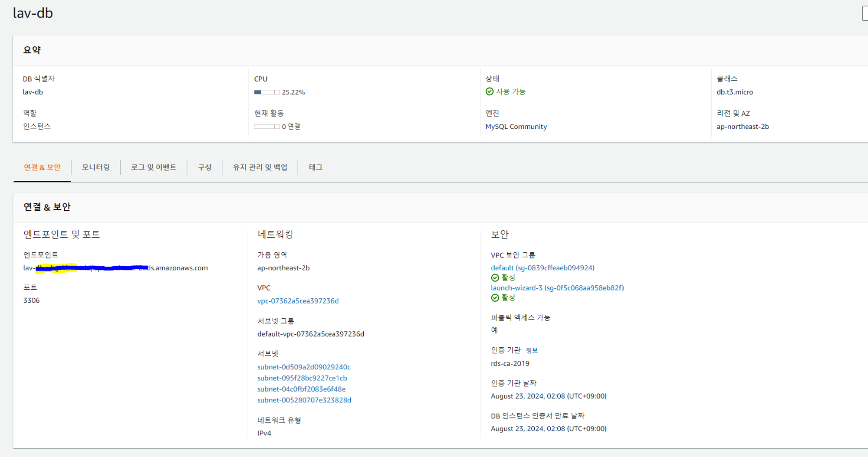The image size is (868, 457).
Task: Open default security group sg-0839cffeaeb094924
Action: pos(542,268)
